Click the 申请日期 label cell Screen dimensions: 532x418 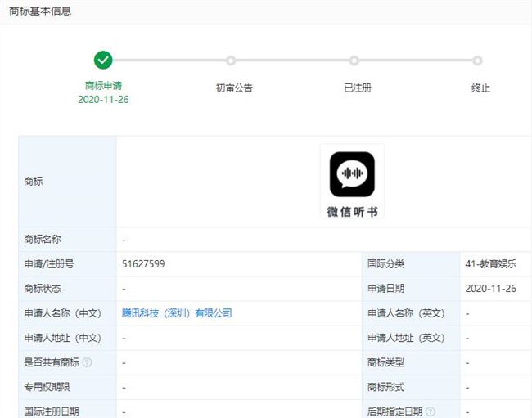tap(411, 289)
